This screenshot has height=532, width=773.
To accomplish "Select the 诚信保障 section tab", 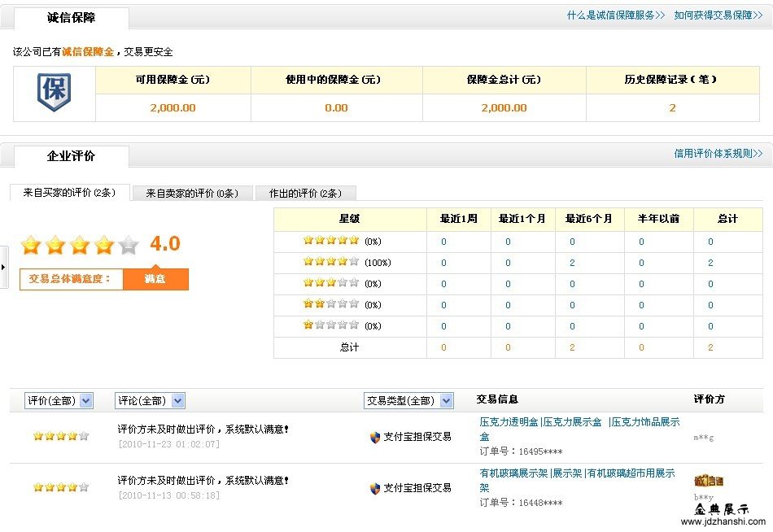I will tap(72, 18).
